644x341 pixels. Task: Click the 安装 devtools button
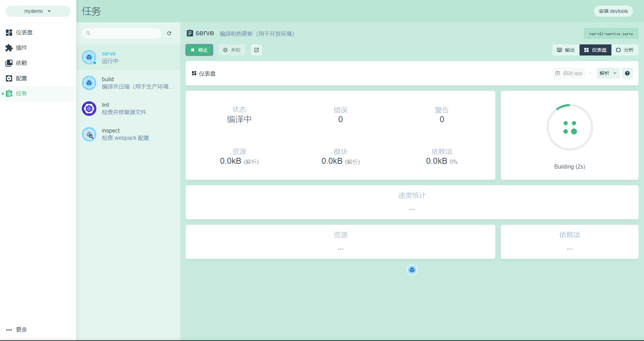point(613,11)
